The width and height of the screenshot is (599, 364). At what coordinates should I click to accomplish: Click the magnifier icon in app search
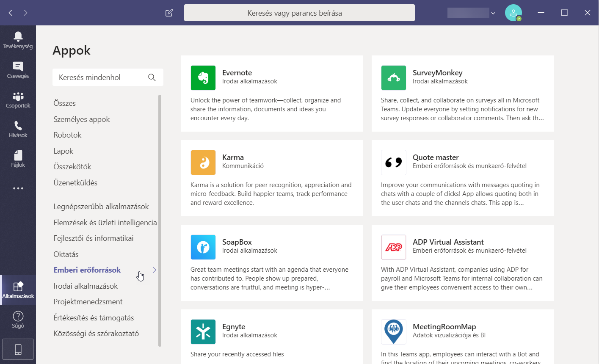[x=152, y=77]
